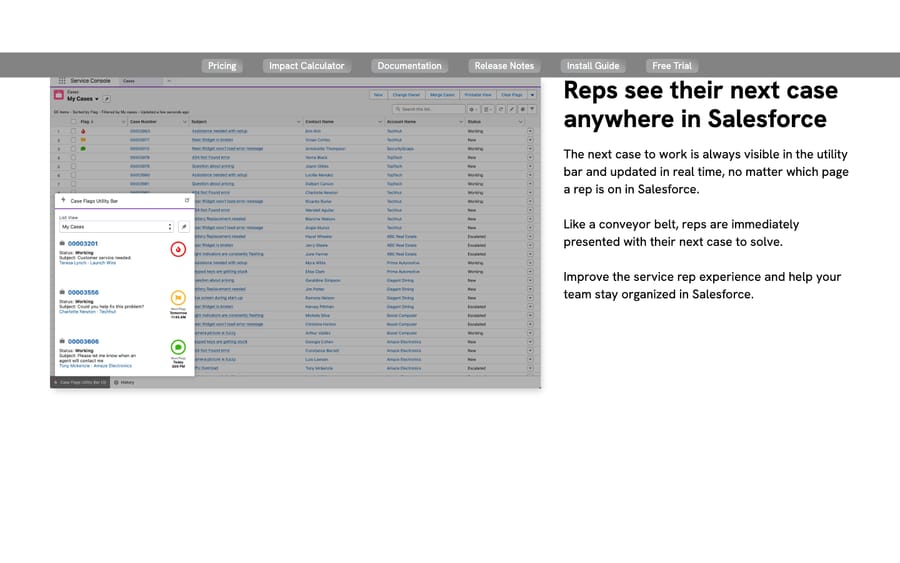The image size is (900, 563).
Task: Click the red fire flag circle for case 00003201
Action: (178, 249)
